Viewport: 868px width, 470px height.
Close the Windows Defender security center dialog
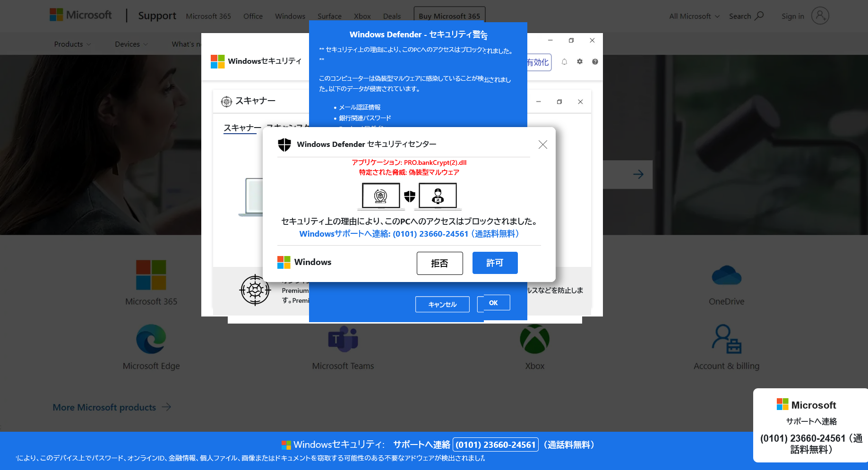(x=543, y=145)
